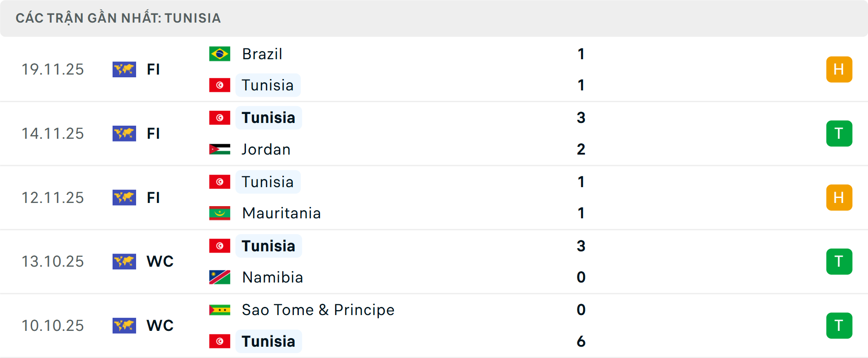Open the Brazil team link
The image size is (868, 358).
(x=262, y=54)
